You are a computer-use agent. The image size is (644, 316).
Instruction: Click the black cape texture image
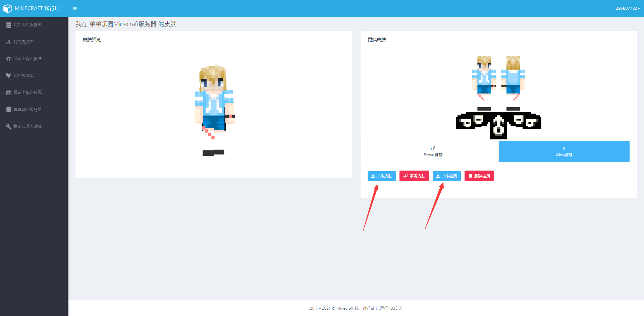coord(498,125)
